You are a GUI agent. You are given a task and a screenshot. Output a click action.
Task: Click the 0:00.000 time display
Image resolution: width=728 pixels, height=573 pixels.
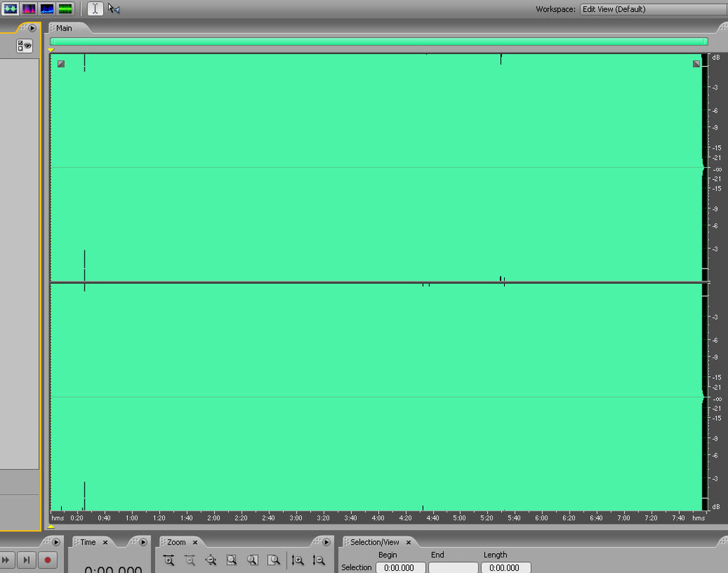coord(113,568)
